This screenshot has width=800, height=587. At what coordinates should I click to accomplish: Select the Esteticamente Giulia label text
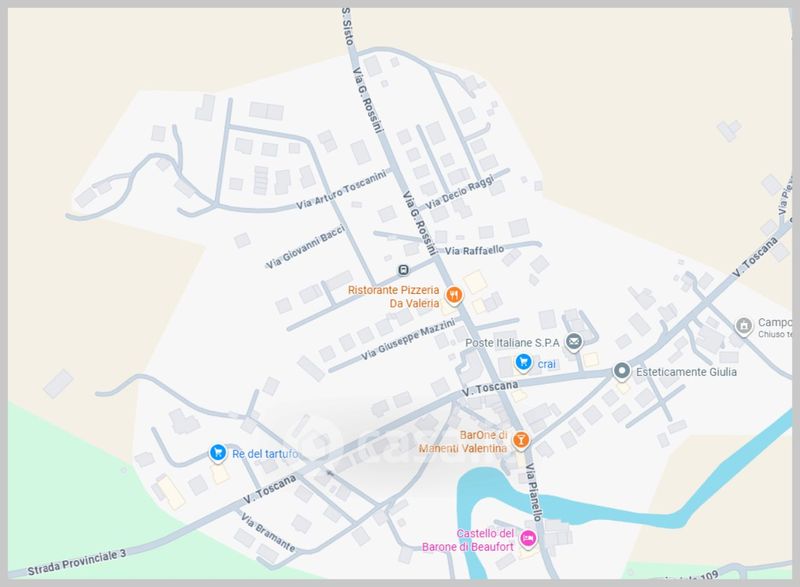pyautogui.click(x=686, y=372)
